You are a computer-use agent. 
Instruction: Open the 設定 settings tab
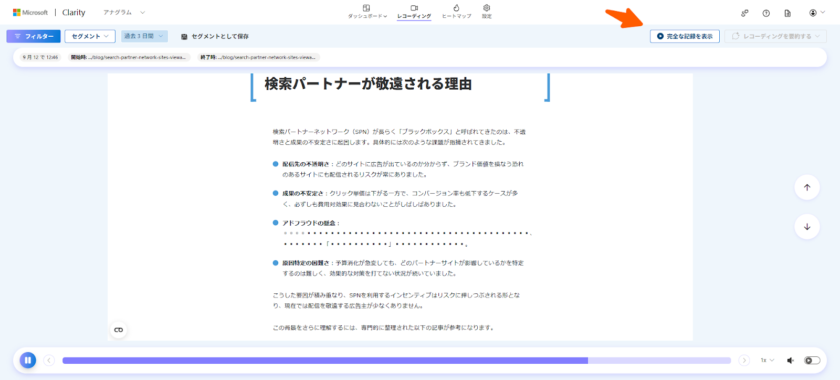coord(486,12)
